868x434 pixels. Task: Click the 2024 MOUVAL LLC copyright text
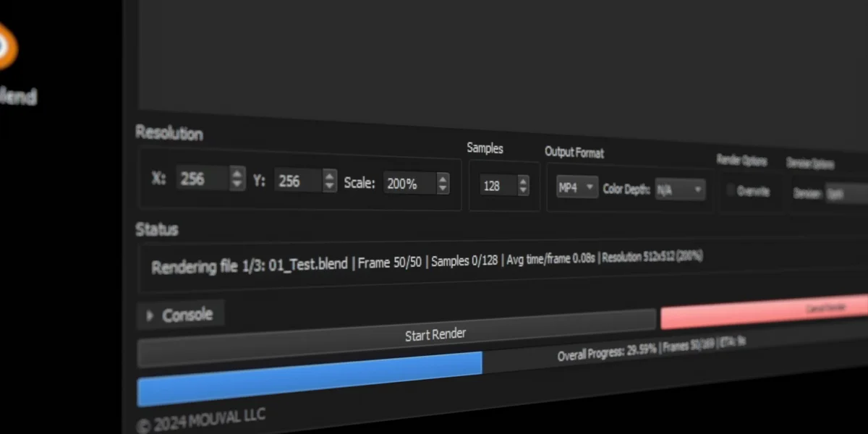tap(203, 415)
